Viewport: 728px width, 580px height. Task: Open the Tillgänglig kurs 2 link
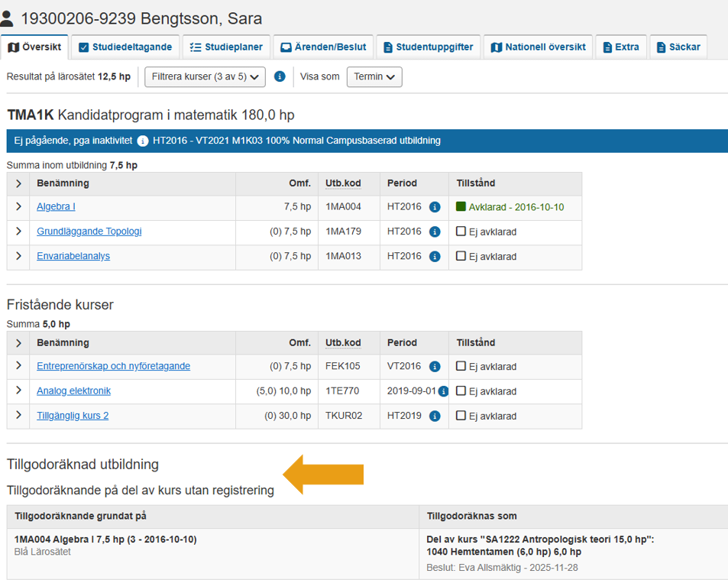coord(73,416)
